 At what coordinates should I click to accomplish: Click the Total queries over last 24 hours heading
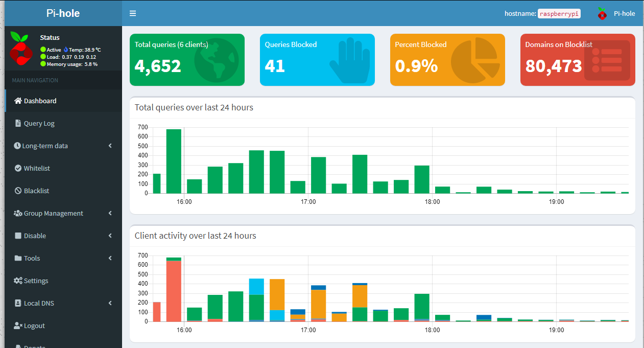[x=194, y=107]
